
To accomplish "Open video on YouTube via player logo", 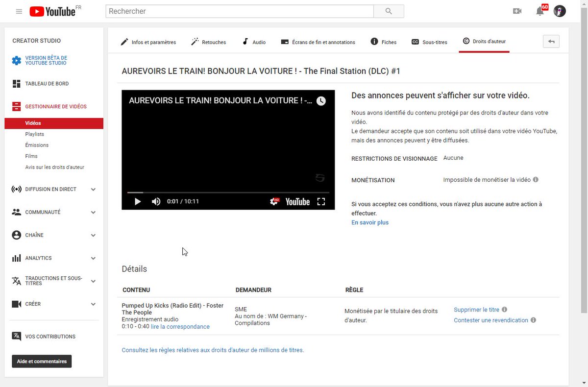I will [297, 202].
